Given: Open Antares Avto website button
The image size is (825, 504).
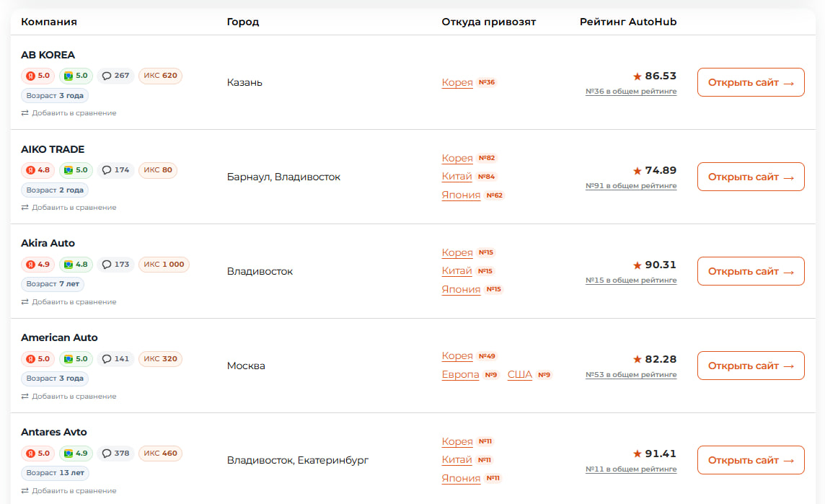Looking at the screenshot, I should (751, 460).
